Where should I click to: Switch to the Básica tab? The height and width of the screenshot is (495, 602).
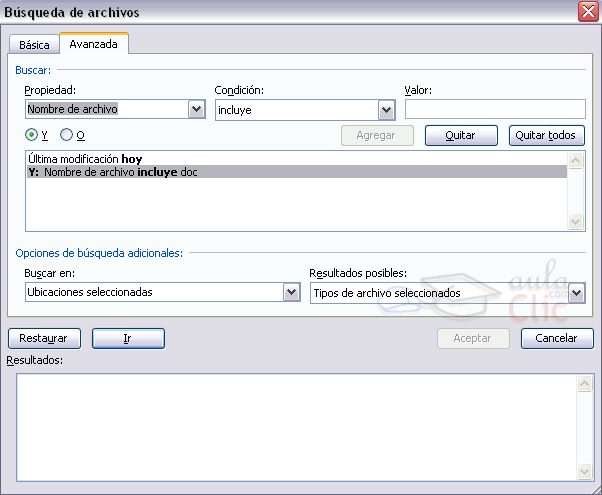point(34,46)
